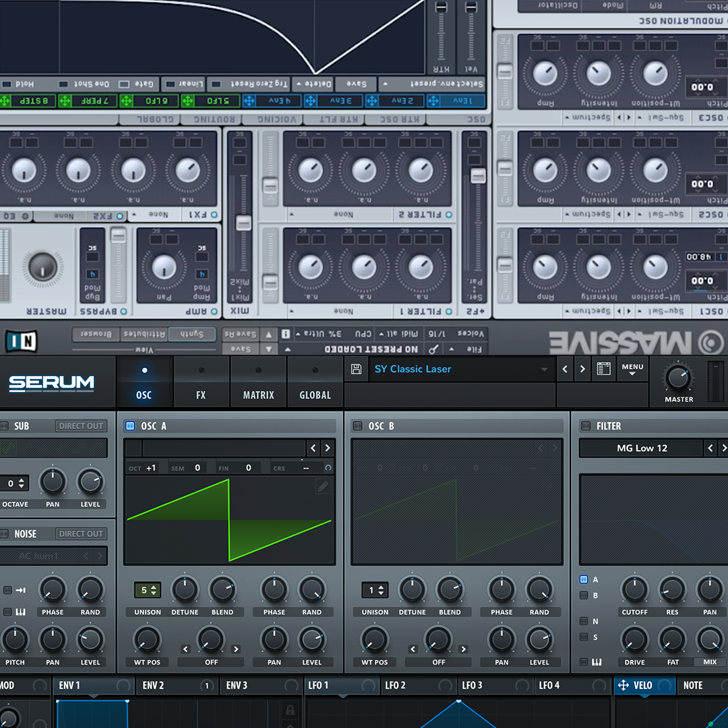
Task: Click the Master volume knob in Serum
Action: coord(678,377)
